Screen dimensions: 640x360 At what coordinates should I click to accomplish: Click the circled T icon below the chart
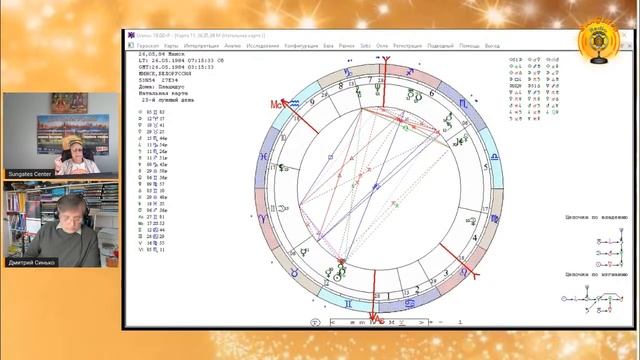(315, 323)
